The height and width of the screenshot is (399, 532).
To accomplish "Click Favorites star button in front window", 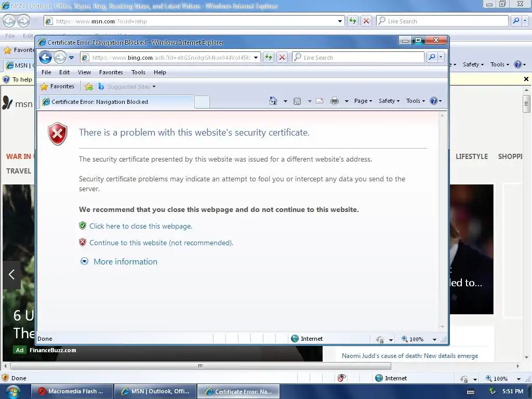I will 57,87.
